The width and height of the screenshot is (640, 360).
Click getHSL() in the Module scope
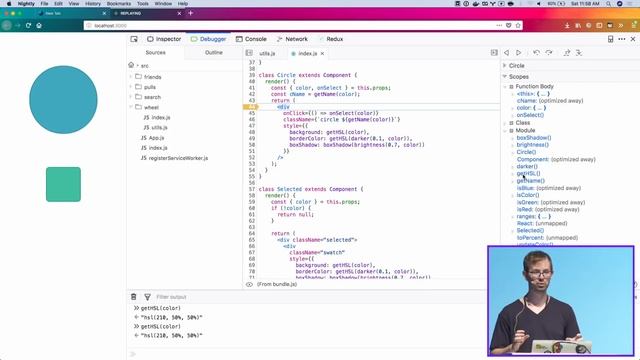pyautogui.click(x=528, y=173)
